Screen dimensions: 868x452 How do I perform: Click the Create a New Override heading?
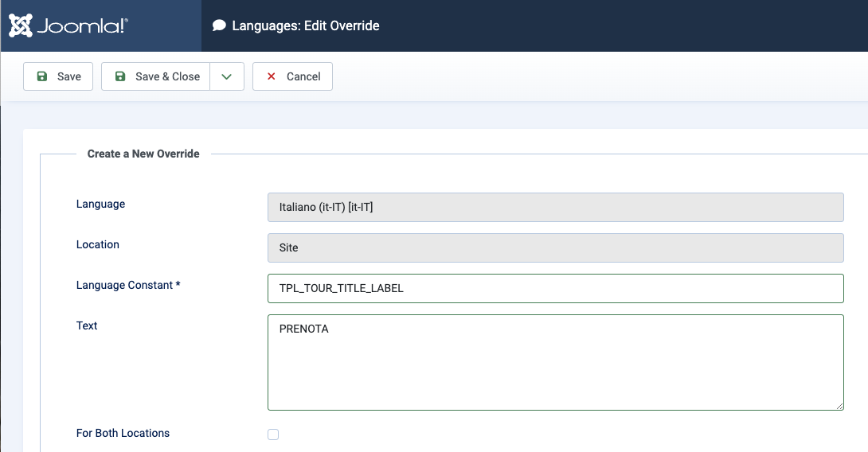[143, 154]
